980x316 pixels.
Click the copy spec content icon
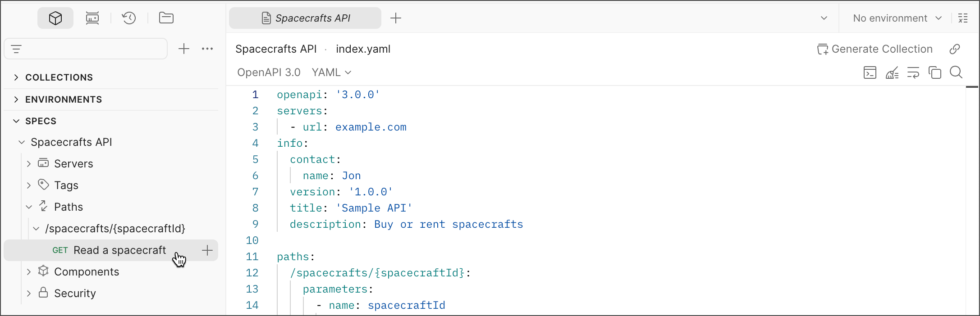coord(935,72)
